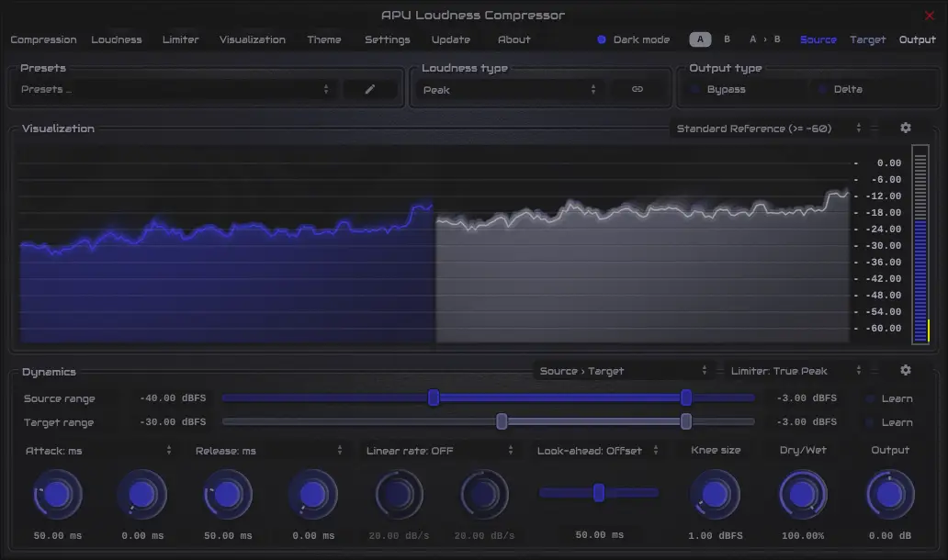Click the second Linear rate knob
This screenshot has width=948, height=560.
[484, 495]
